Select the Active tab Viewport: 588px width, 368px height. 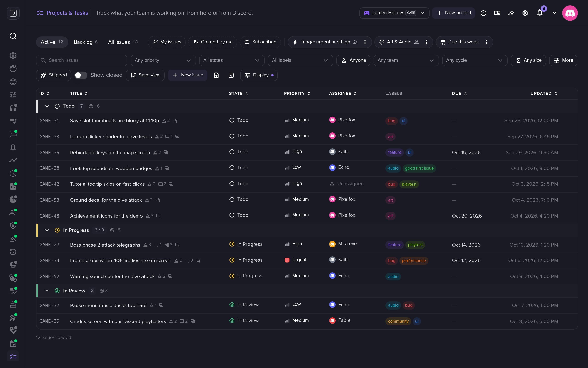tap(52, 42)
